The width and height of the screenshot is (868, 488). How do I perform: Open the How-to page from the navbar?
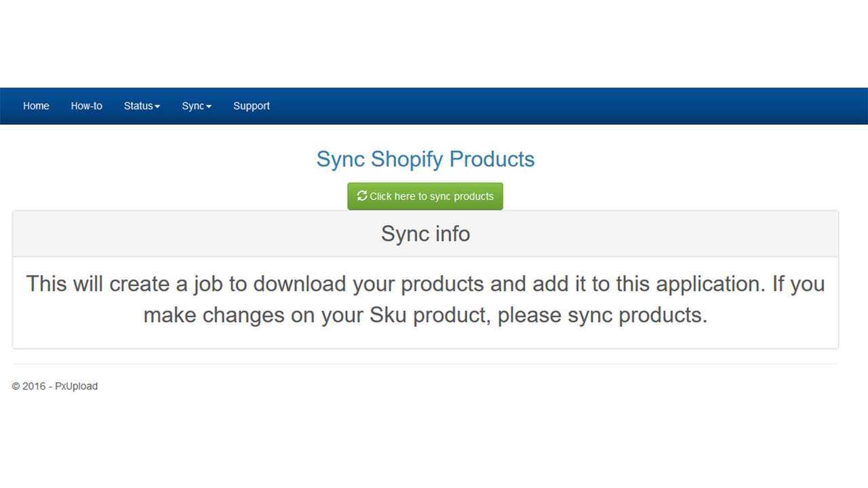pos(86,106)
